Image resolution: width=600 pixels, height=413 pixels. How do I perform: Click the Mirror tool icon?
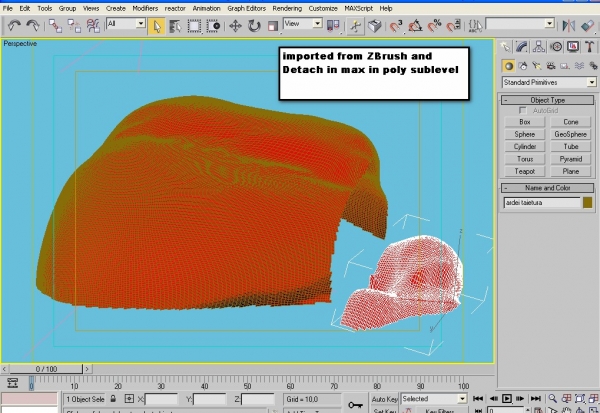pos(569,26)
